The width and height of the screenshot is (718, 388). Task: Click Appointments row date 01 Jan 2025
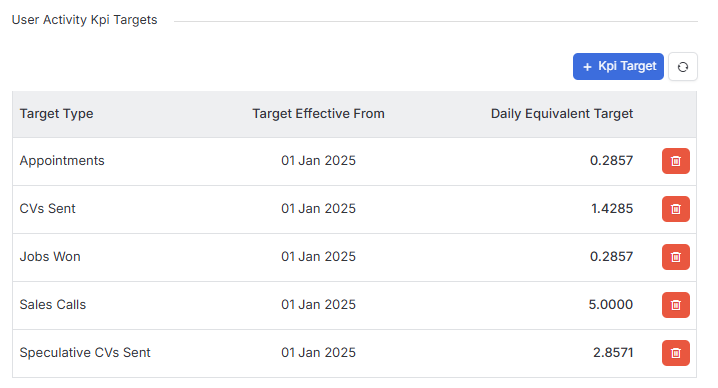coord(318,161)
